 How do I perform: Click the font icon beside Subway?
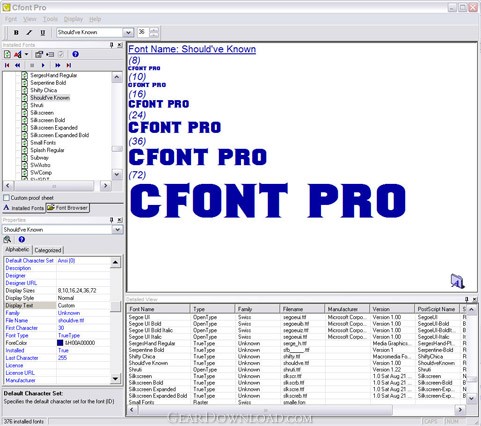tap(24, 158)
